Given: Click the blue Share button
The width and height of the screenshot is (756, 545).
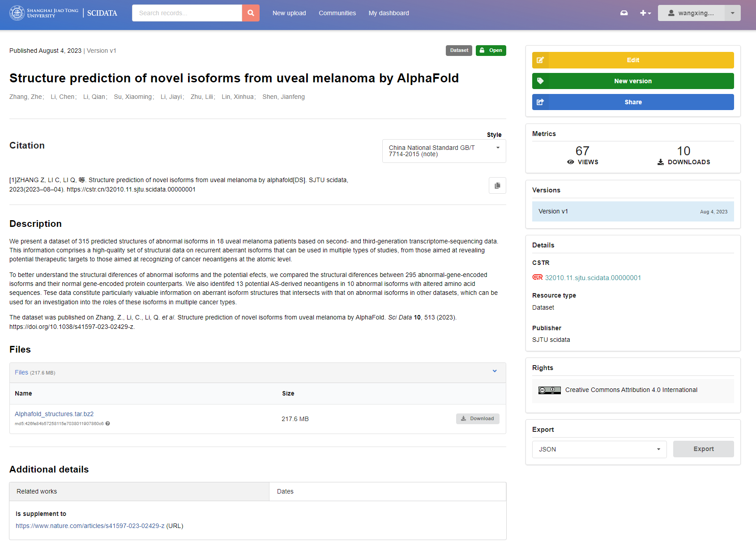Looking at the screenshot, I should 633,102.
